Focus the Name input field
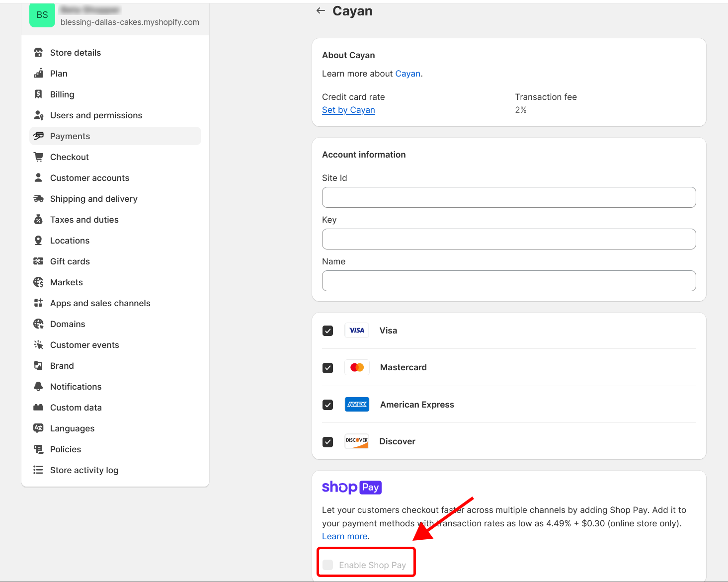The width and height of the screenshot is (728, 582). pos(509,281)
